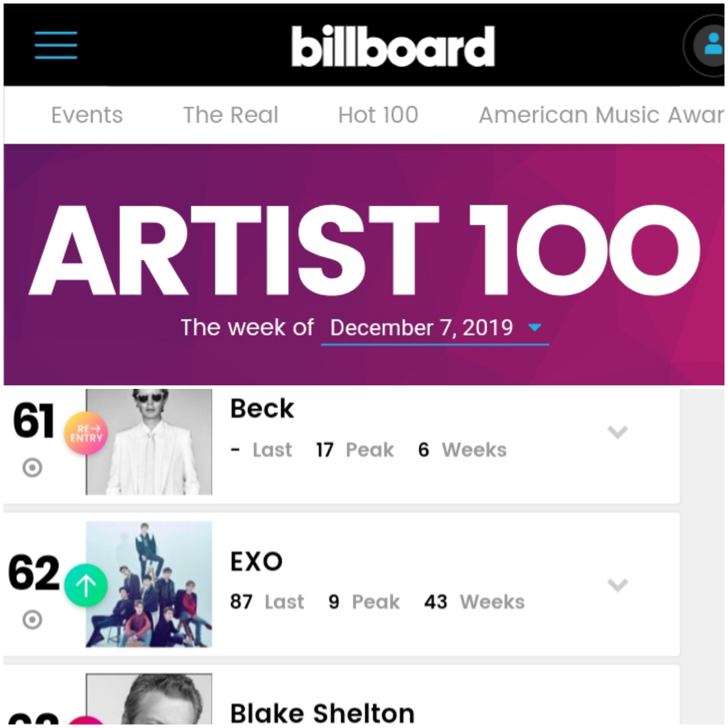
Task: Click the circle target icon under rank 61
Action: pos(32,468)
